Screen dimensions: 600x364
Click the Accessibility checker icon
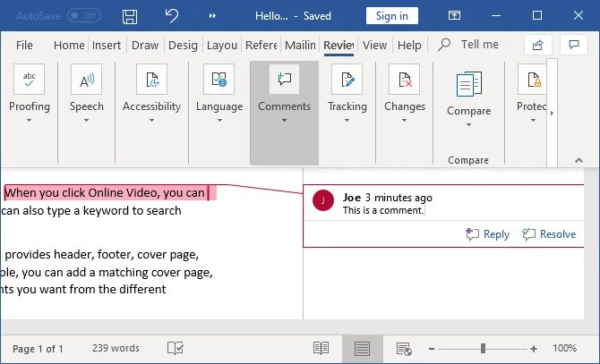tap(152, 79)
